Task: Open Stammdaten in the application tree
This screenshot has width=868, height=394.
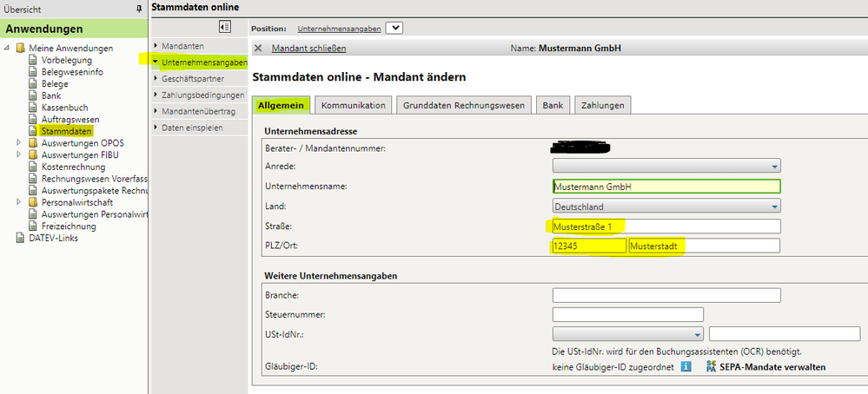Action: [66, 132]
